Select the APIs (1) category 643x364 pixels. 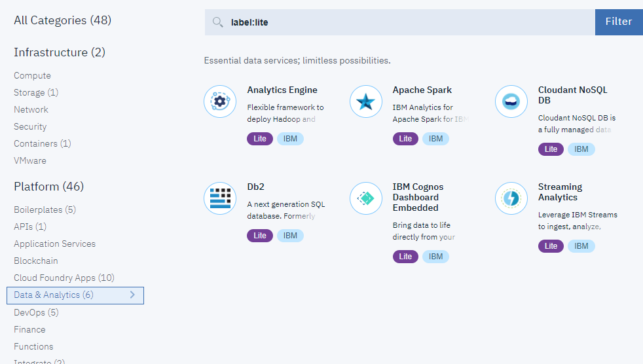click(x=30, y=227)
